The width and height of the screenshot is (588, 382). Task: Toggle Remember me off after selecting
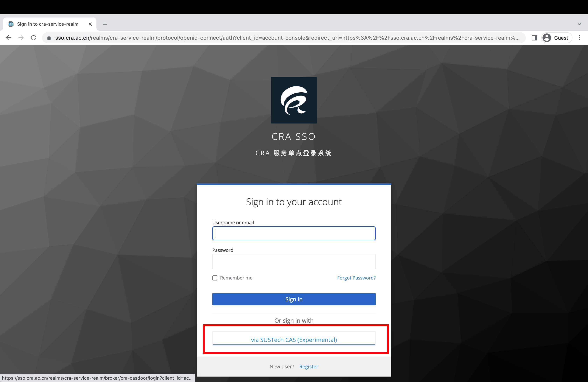(x=215, y=278)
